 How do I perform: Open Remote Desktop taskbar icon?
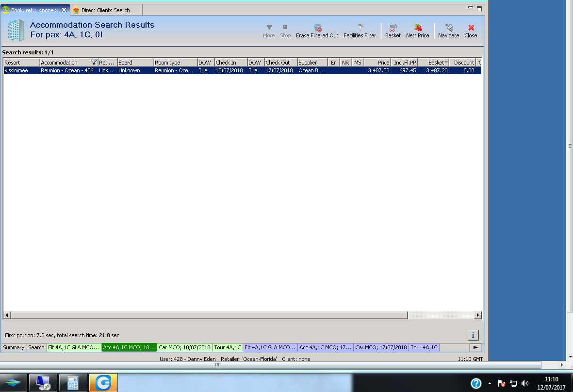43,382
